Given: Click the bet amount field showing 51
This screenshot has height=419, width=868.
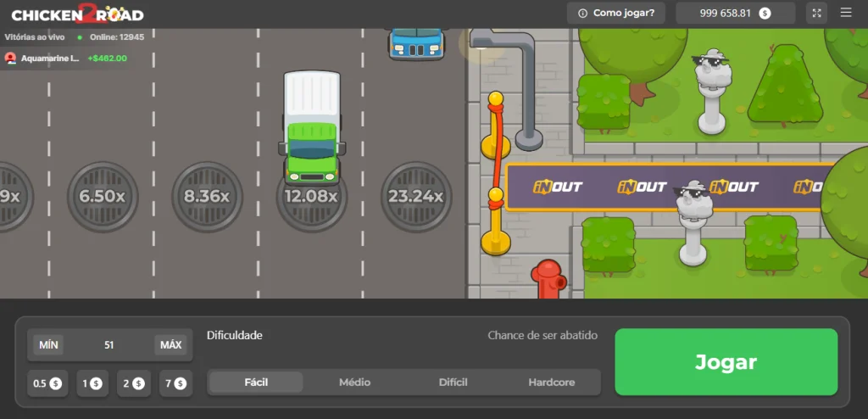Looking at the screenshot, I should pyautogui.click(x=109, y=344).
